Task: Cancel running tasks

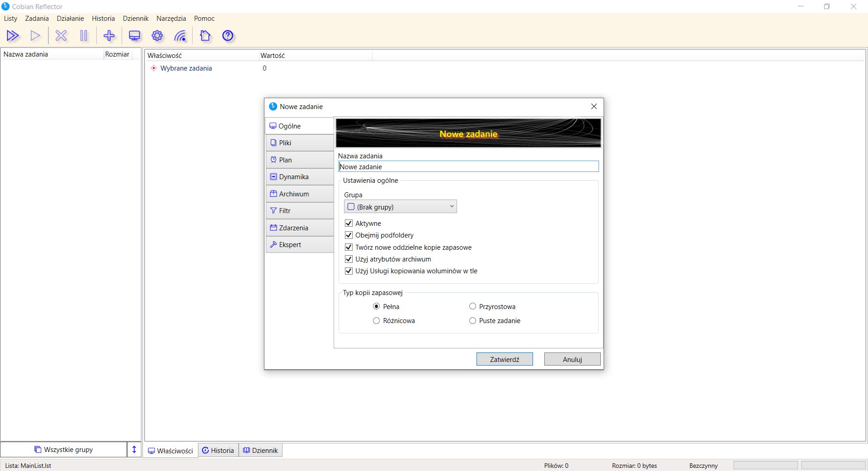Action: pos(61,36)
